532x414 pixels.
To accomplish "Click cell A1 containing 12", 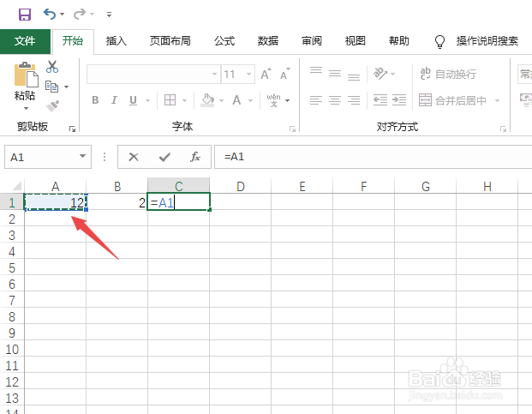I will (56, 202).
